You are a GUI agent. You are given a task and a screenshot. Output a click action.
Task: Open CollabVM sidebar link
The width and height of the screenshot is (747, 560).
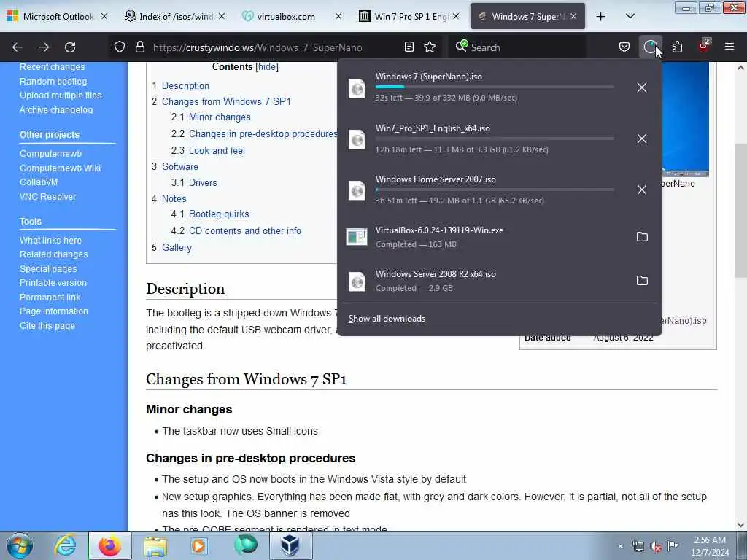coord(39,182)
